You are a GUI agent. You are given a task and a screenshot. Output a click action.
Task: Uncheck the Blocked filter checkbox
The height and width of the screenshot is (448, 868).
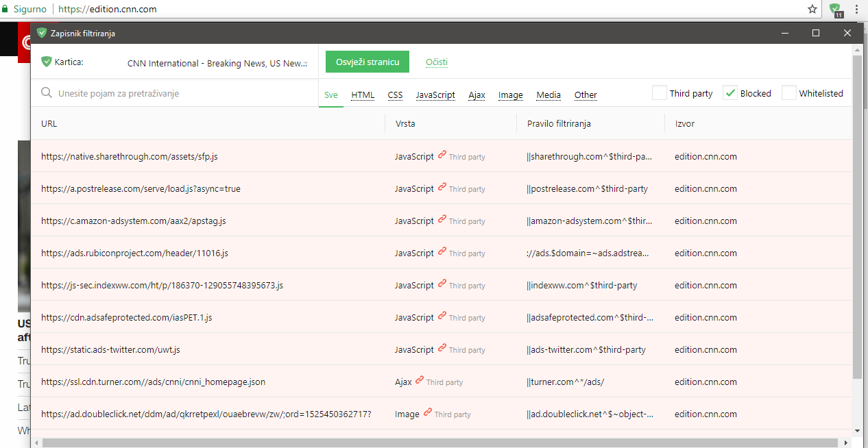pos(730,92)
